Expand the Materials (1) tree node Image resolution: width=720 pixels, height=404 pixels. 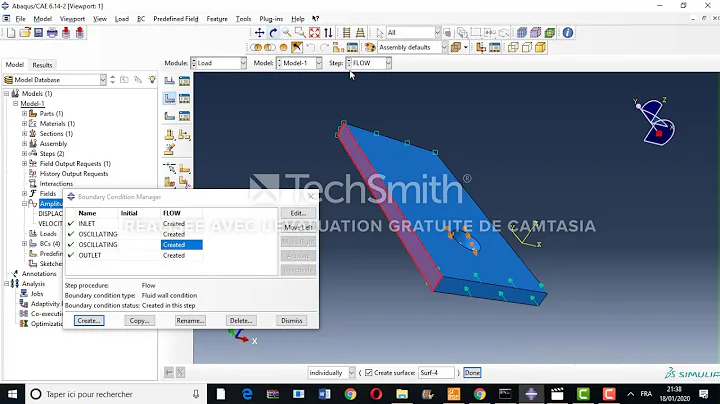click(x=24, y=123)
